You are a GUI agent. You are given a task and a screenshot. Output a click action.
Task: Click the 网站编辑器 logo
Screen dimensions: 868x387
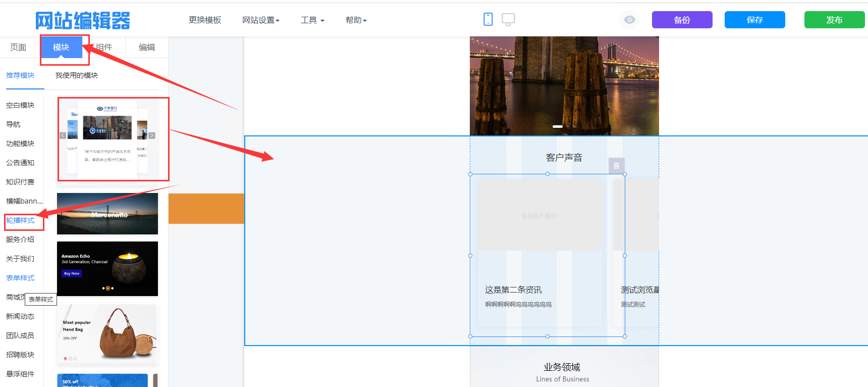(83, 21)
